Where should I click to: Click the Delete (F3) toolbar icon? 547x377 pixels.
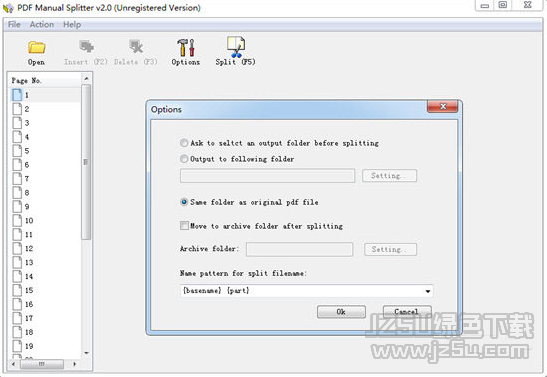pyautogui.click(x=136, y=47)
